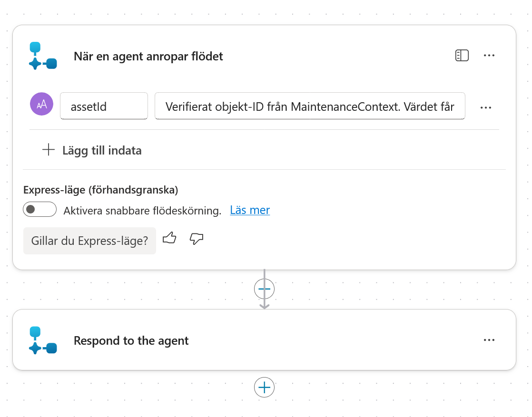
Task: Open the trigger card's three-dot menu
Action: coord(489,55)
